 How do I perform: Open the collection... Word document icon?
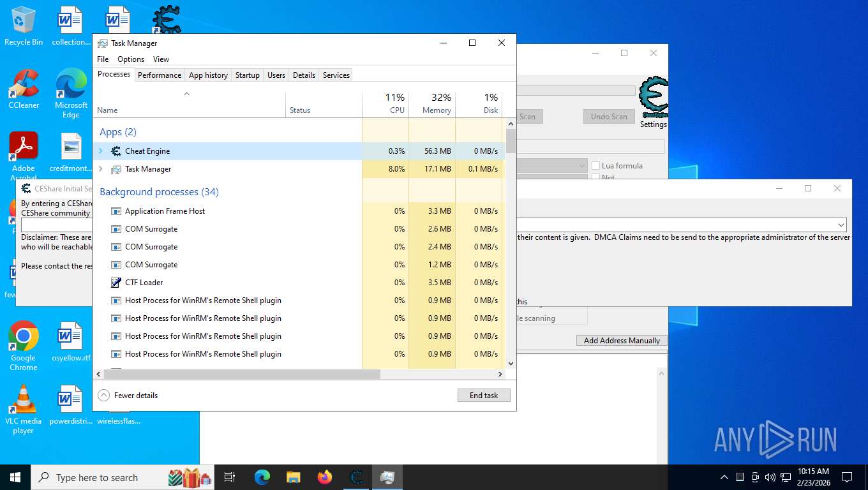pyautogui.click(x=71, y=26)
